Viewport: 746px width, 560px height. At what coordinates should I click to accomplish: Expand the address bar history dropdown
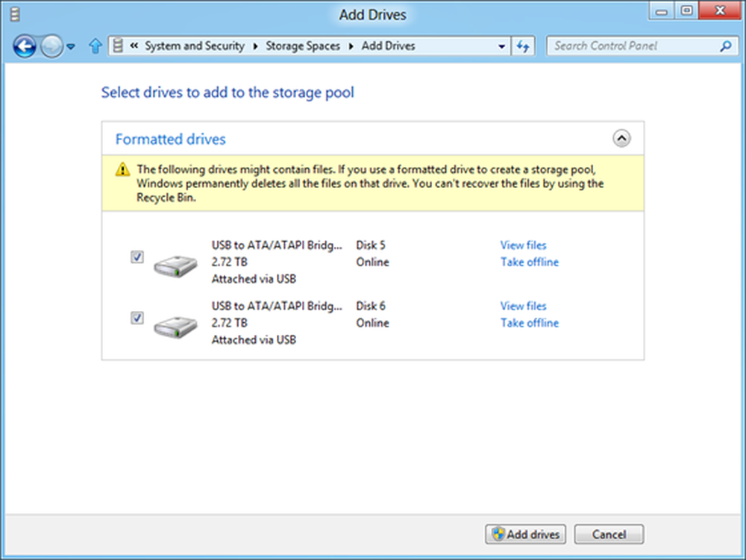[x=502, y=46]
